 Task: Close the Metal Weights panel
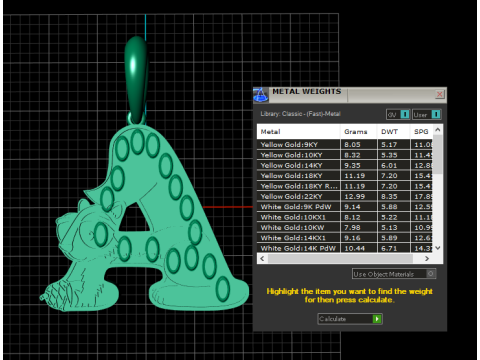click(440, 95)
